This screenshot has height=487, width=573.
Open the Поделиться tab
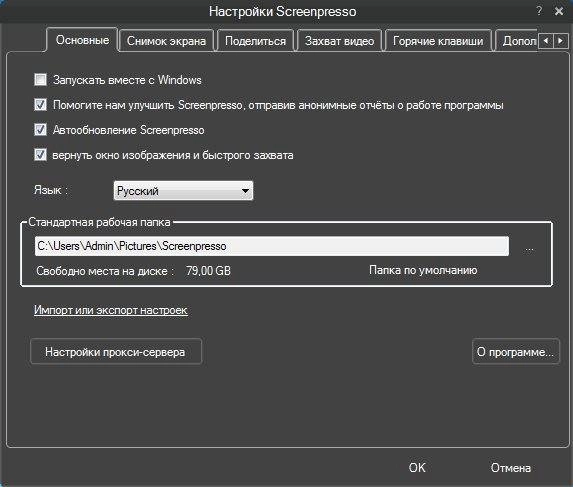[255, 41]
